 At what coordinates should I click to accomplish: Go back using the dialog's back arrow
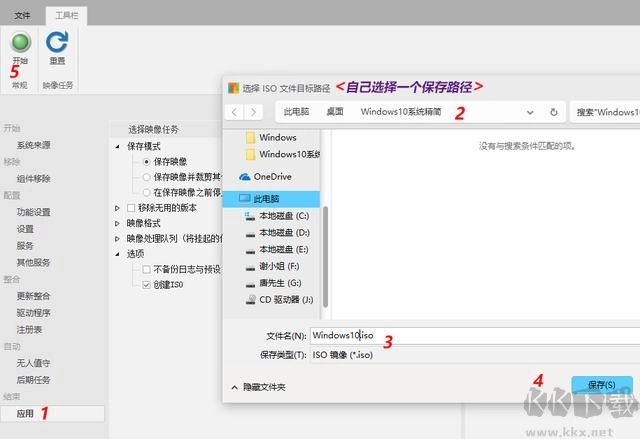235,112
